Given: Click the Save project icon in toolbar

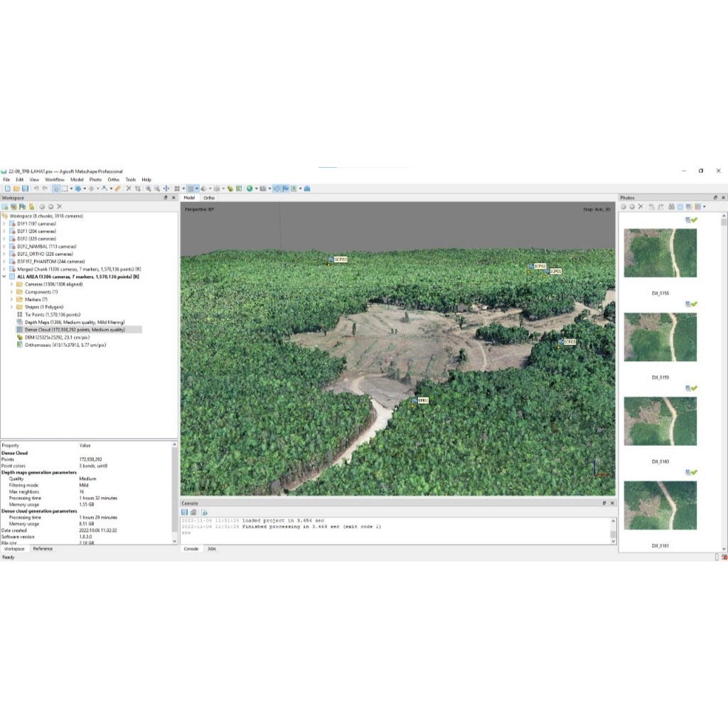Looking at the screenshot, I should pos(25,188).
